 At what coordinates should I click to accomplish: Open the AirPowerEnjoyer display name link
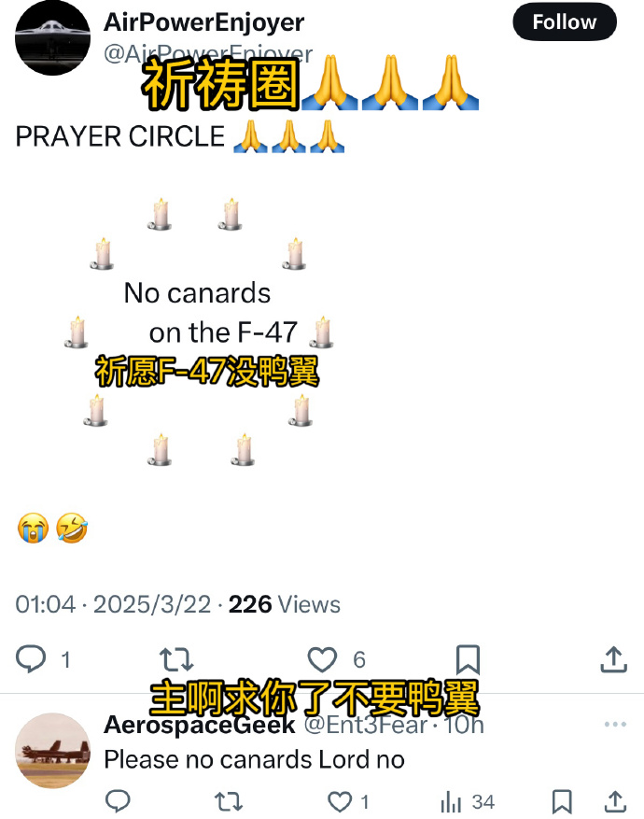(x=204, y=22)
